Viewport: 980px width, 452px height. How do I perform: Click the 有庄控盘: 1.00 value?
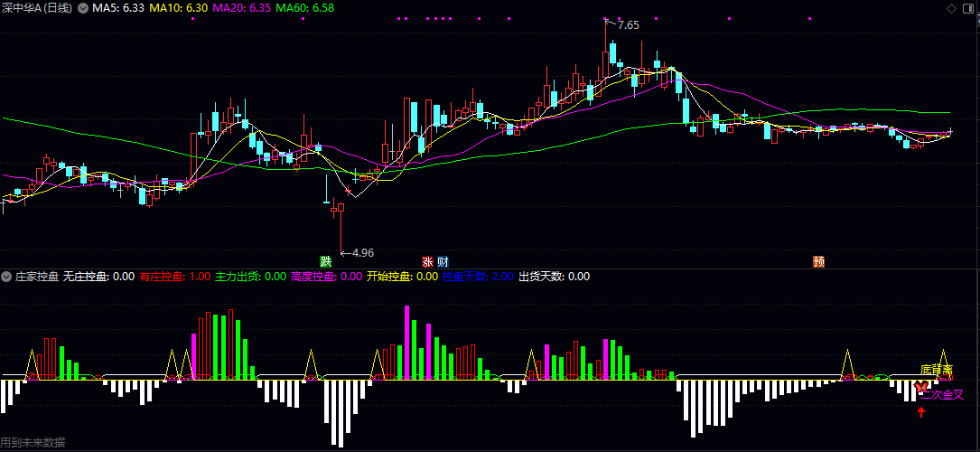pos(175,277)
